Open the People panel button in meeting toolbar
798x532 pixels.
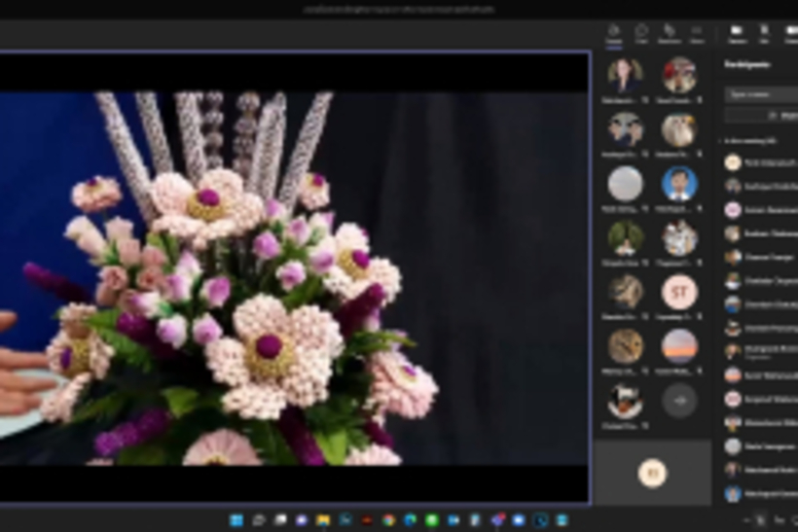coord(614,34)
